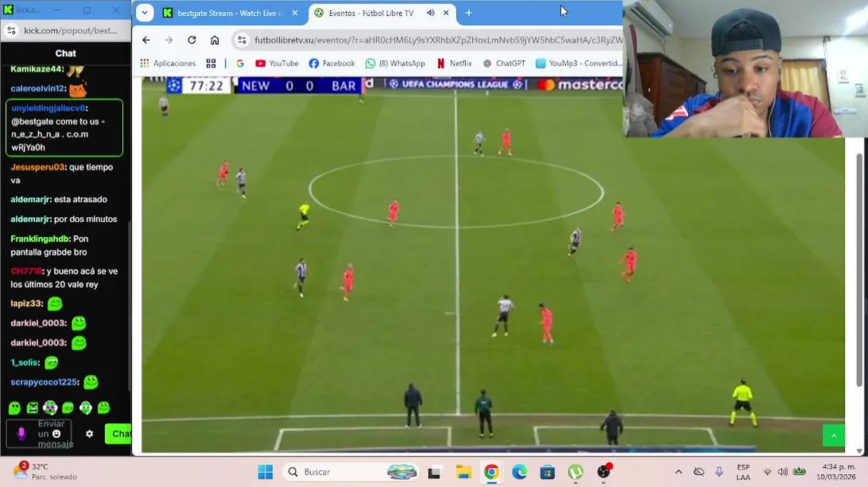Open the weather widget showing 32°C
The width and height of the screenshot is (868, 487).
pyautogui.click(x=46, y=471)
